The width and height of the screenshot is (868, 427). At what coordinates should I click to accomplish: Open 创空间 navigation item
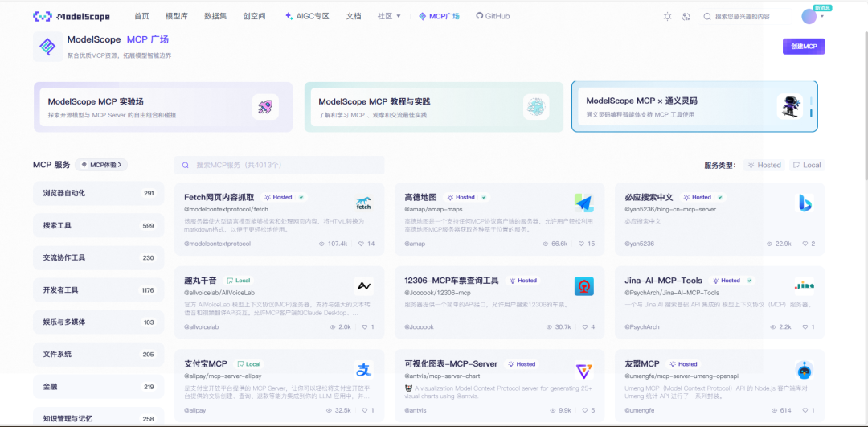point(254,17)
